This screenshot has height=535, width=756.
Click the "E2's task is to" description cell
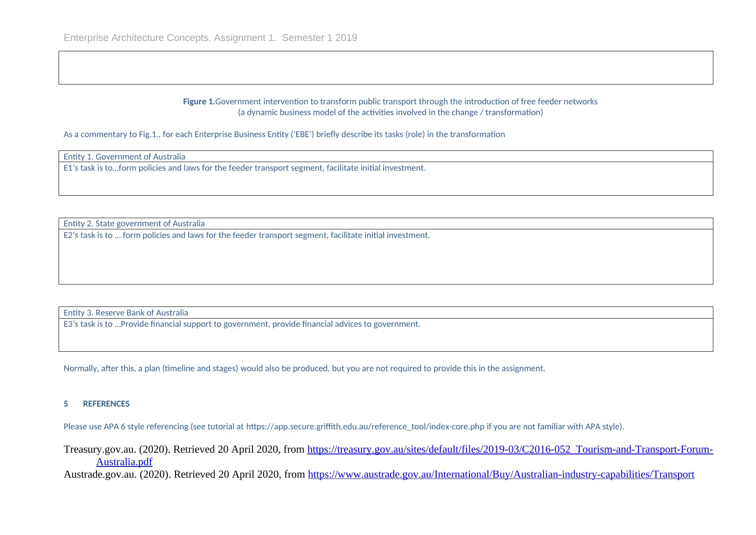[386, 257]
